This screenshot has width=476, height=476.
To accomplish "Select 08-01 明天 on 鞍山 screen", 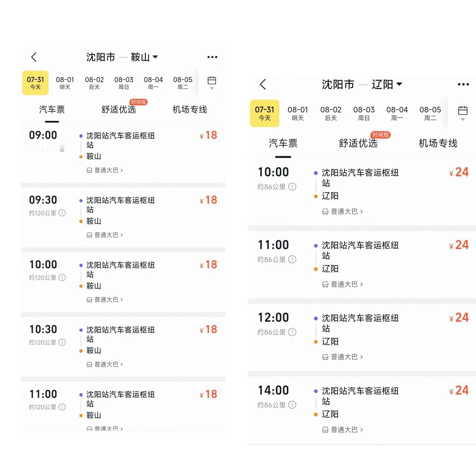I will coord(65,83).
